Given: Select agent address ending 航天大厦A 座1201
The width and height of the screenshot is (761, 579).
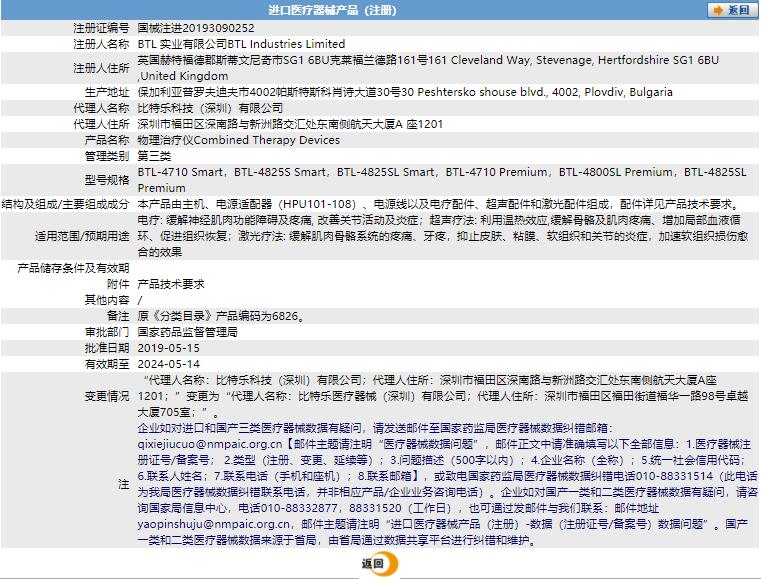Looking at the screenshot, I should [x=290, y=124].
